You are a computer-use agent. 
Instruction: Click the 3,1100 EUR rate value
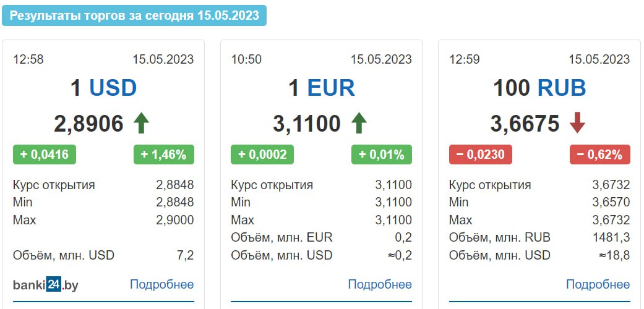307,124
